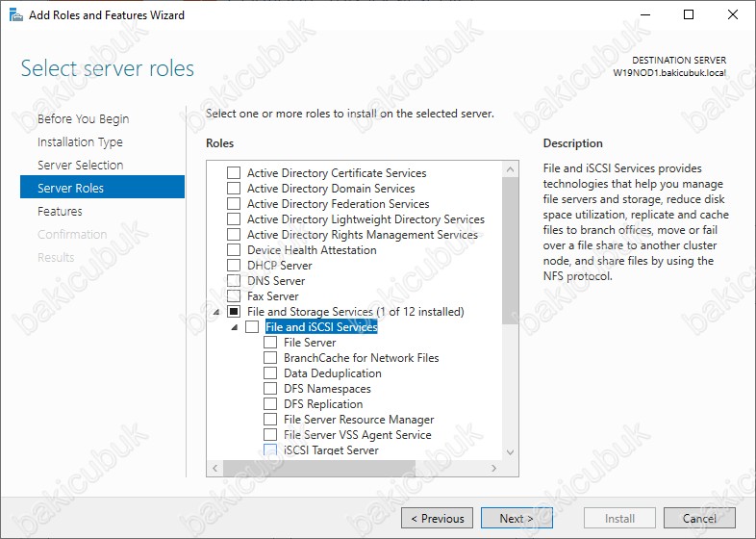
Task: Tick File Server VSS Agent Service checkbox
Action: tap(270, 435)
